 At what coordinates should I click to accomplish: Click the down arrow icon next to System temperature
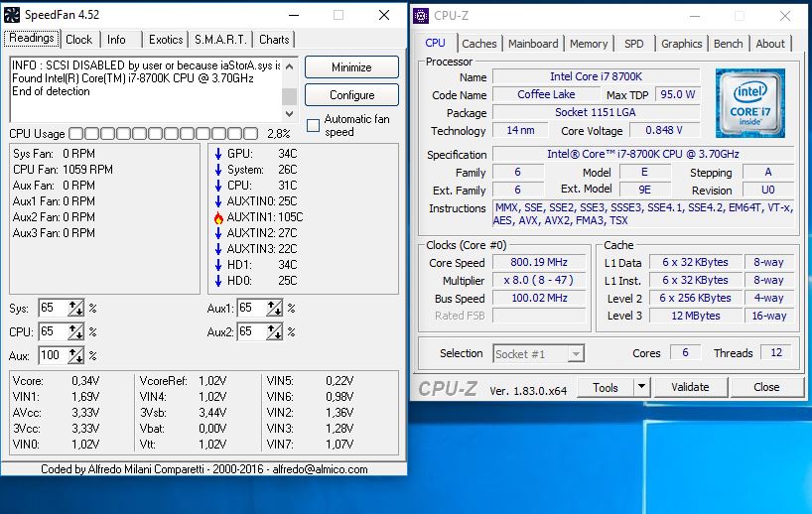[218, 170]
